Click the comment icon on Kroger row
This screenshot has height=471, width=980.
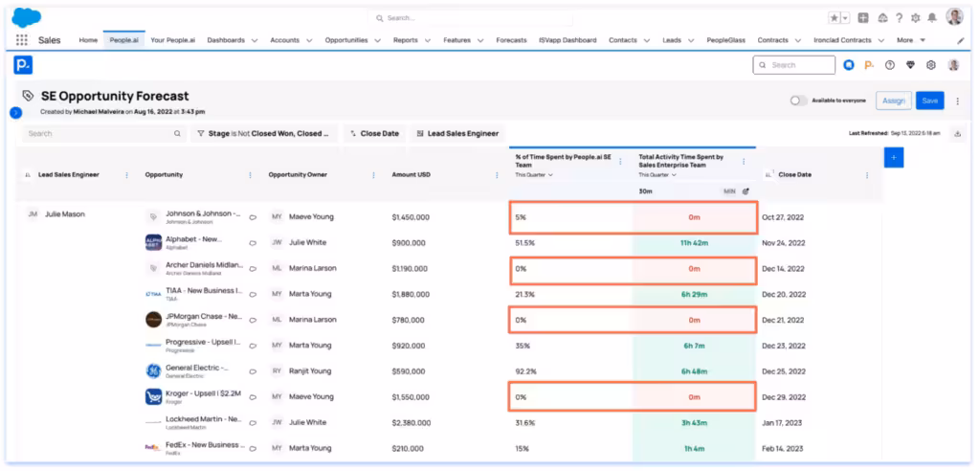point(253,397)
